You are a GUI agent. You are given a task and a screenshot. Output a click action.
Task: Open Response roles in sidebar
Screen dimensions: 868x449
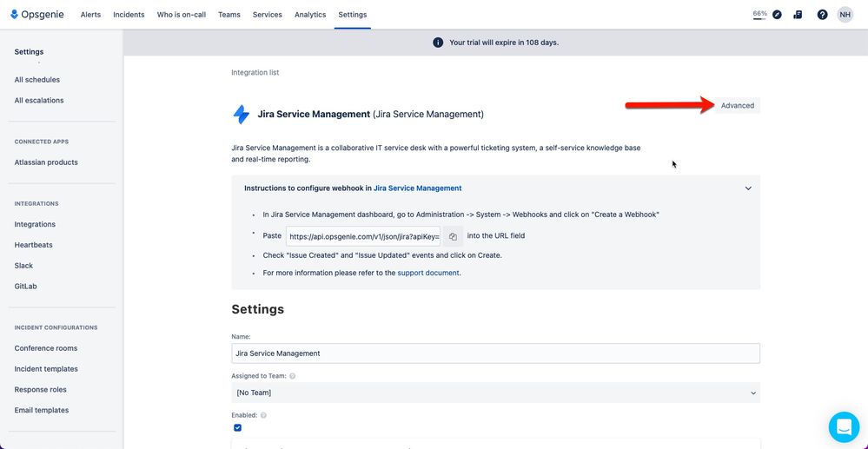[x=41, y=390]
